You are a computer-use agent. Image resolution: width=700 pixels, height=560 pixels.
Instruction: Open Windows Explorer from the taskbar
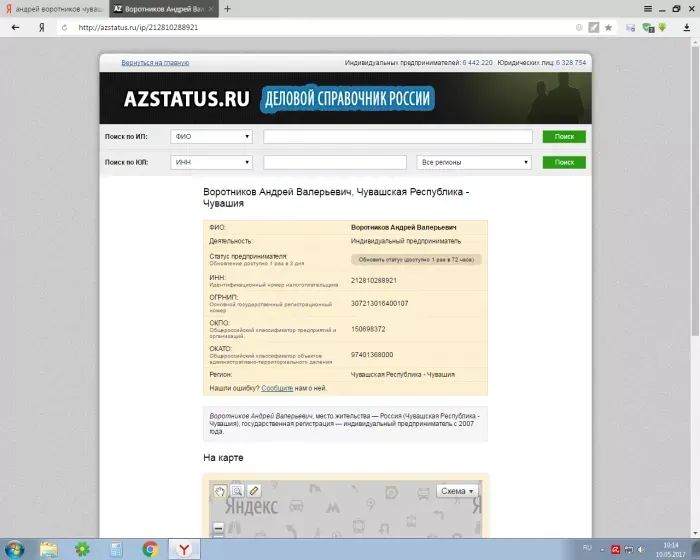[48, 549]
